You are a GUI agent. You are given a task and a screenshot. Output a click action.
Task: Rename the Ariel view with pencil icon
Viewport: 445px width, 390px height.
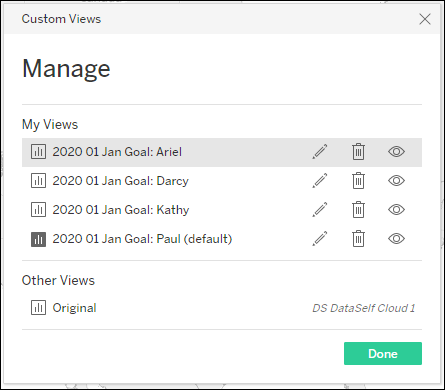[x=320, y=152]
